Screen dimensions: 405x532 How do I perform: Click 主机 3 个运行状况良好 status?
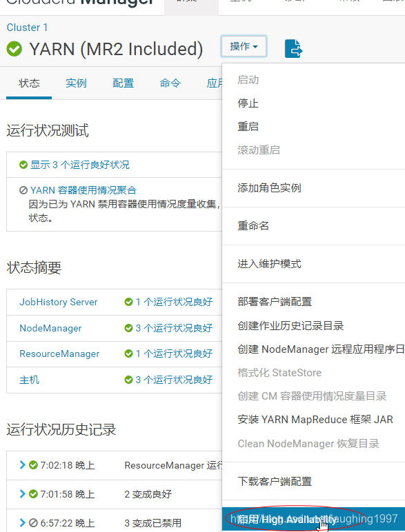(174, 380)
